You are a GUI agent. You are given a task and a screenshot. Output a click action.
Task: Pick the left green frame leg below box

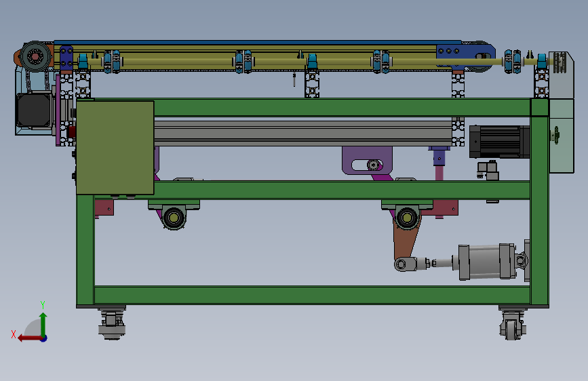click(85, 249)
